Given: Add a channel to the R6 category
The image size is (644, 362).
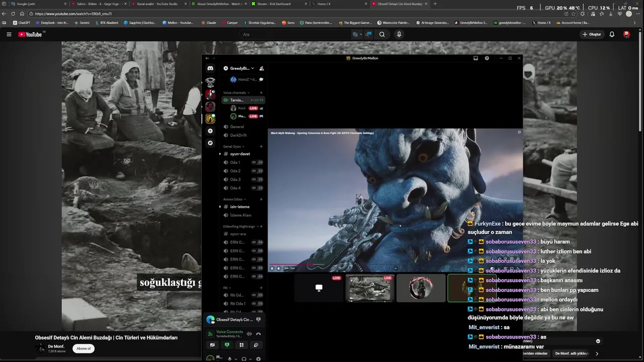Looking at the screenshot, I should coord(261,288).
